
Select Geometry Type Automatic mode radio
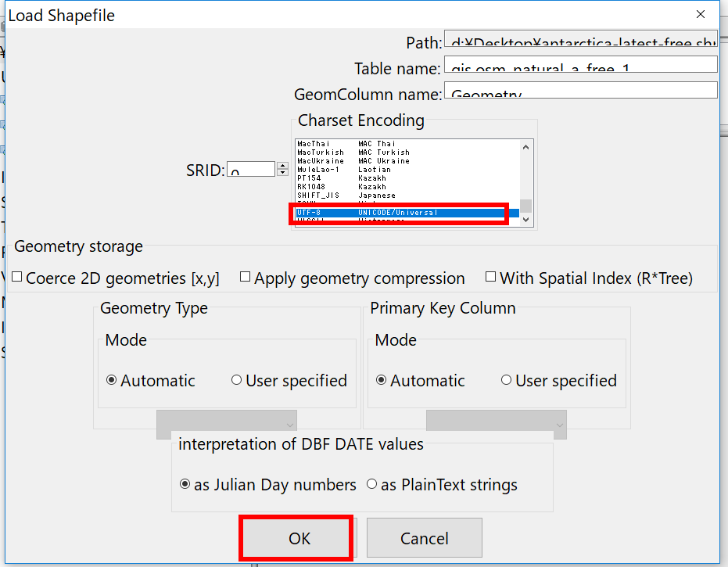coord(111,380)
